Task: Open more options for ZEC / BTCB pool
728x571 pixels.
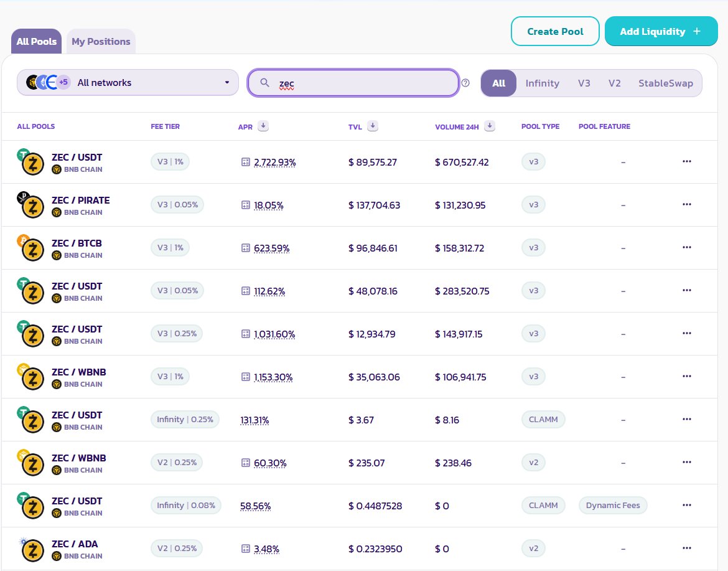Action: [x=687, y=247]
